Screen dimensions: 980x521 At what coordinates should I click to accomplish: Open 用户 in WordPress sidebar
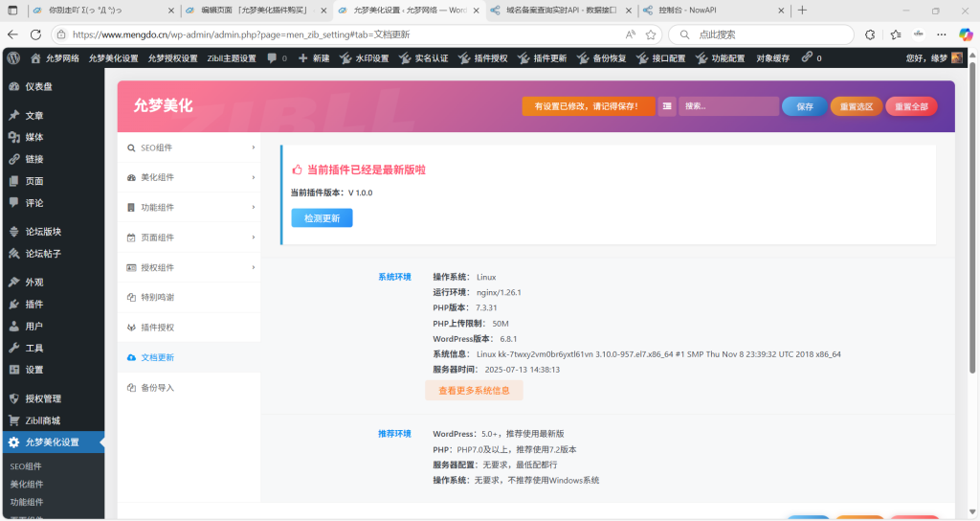(x=53, y=326)
